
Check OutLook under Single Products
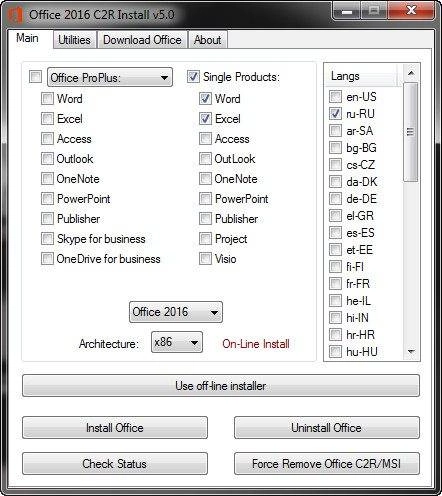(x=205, y=159)
